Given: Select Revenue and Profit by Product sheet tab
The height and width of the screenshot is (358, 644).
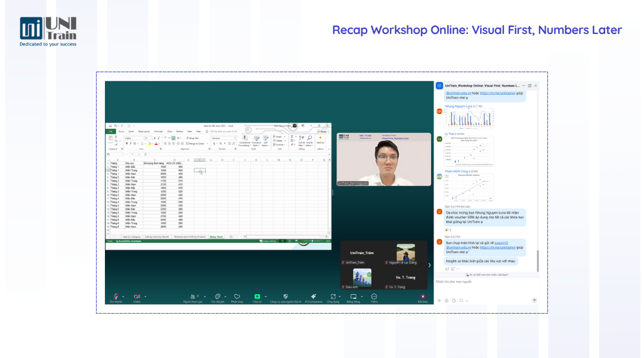Looking at the screenshot, I should pyautogui.click(x=190, y=237).
